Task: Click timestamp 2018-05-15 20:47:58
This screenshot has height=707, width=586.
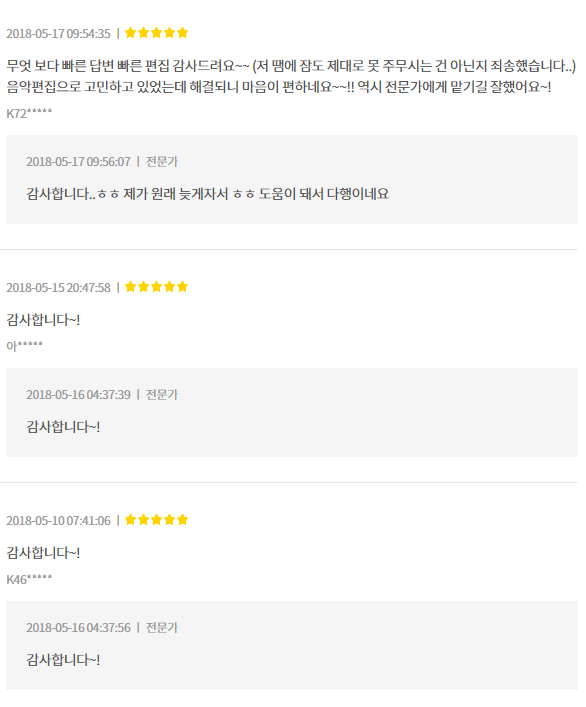Action: coord(58,288)
